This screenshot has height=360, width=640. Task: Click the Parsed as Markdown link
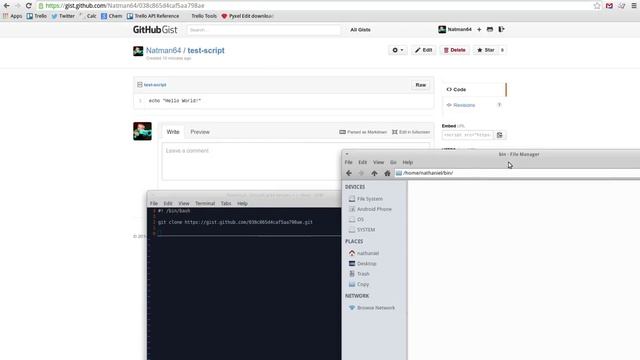click(x=363, y=132)
